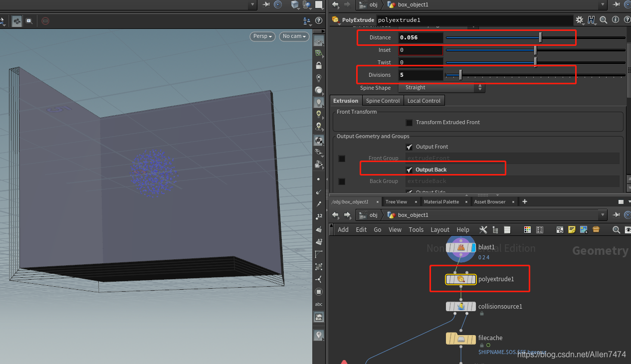Click obj in the network editor path

click(x=369, y=215)
